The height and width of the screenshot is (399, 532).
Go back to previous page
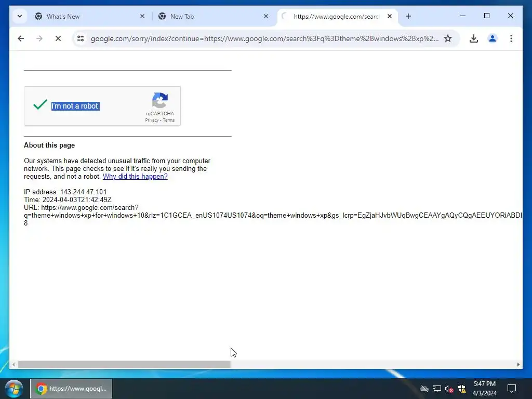pyautogui.click(x=21, y=38)
